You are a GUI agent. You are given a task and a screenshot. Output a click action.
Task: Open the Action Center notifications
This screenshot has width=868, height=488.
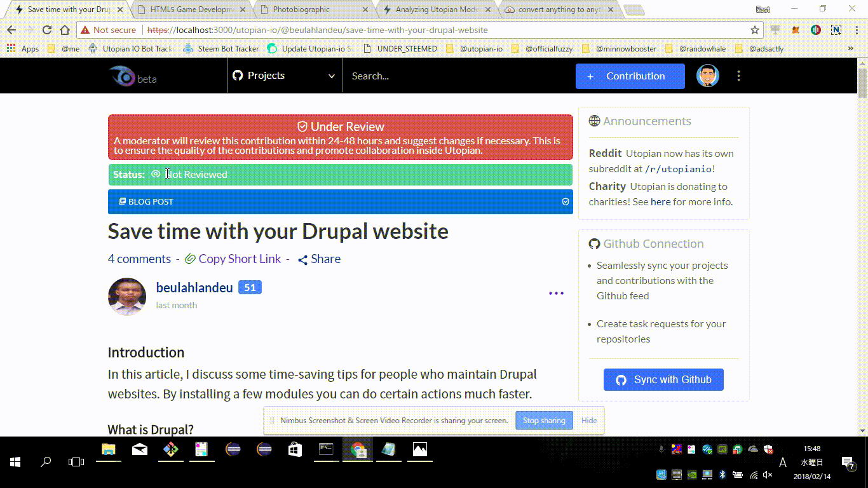point(848,462)
